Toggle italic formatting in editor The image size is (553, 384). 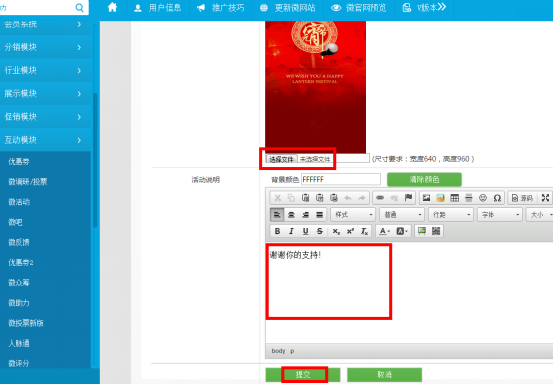tap(291, 231)
